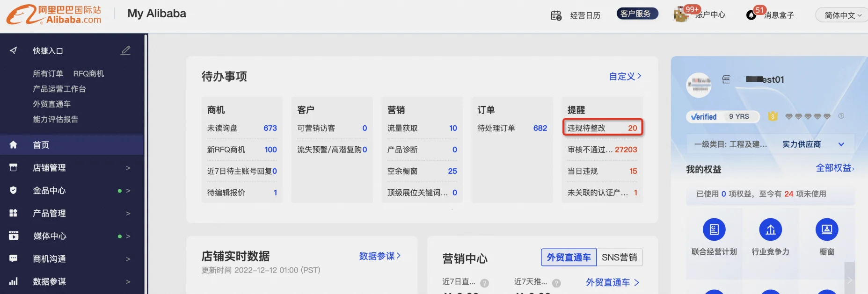Open the 消息盒子 bell icon
This screenshot has width=868, height=294.
(751, 15)
